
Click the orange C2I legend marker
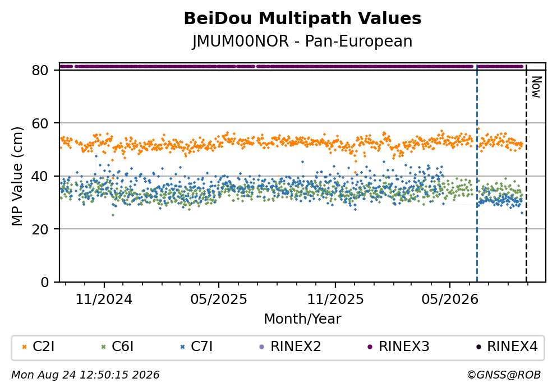click(25, 347)
